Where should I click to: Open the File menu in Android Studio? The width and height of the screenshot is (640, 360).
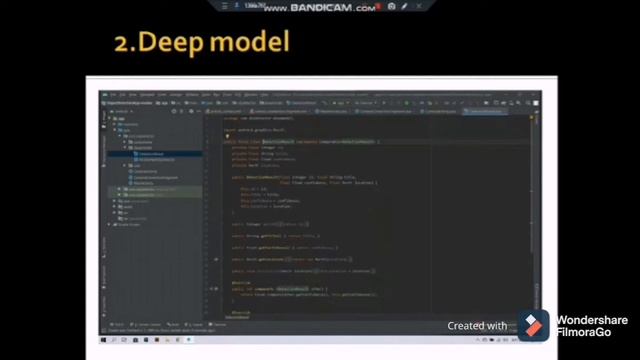click(x=113, y=95)
